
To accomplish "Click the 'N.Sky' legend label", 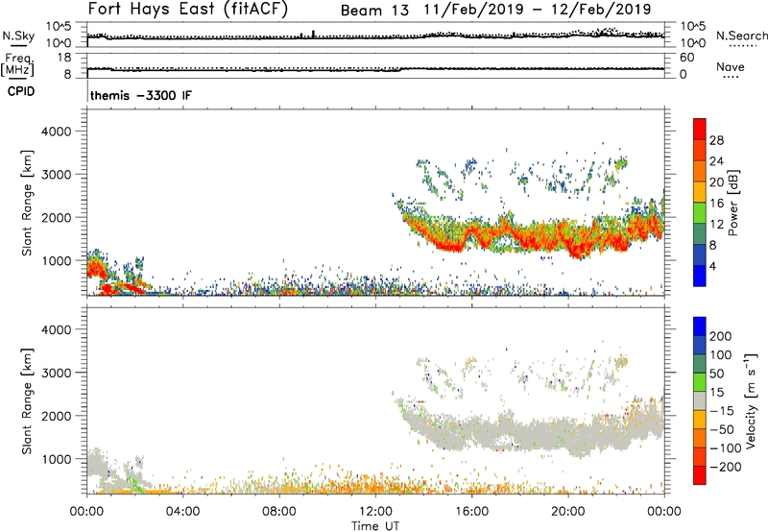I will (x=18, y=36).
